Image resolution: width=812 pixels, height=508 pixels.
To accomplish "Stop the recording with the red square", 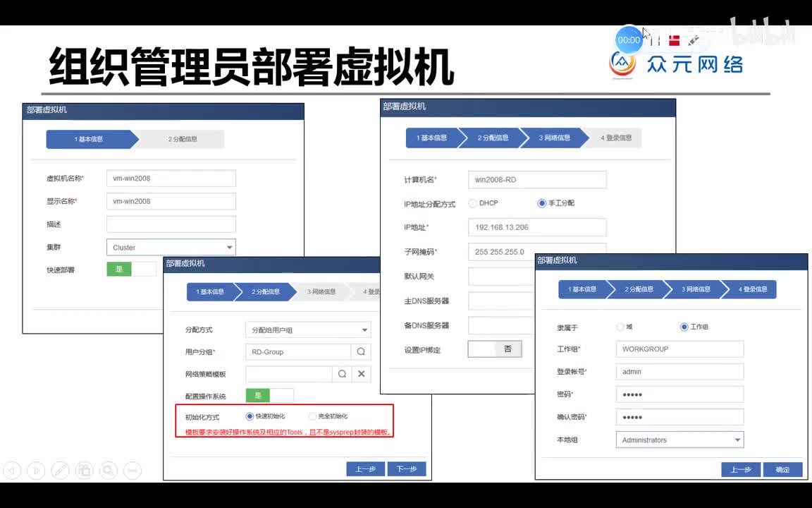I will 675,40.
